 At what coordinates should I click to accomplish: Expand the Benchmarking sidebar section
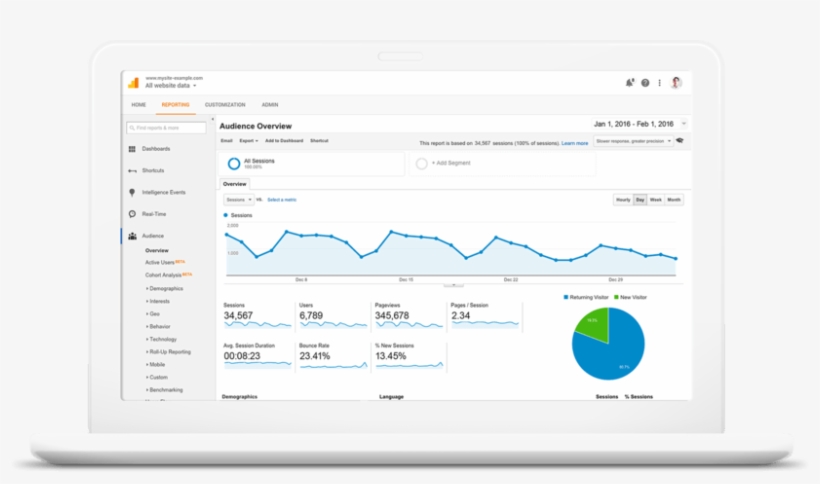164,390
